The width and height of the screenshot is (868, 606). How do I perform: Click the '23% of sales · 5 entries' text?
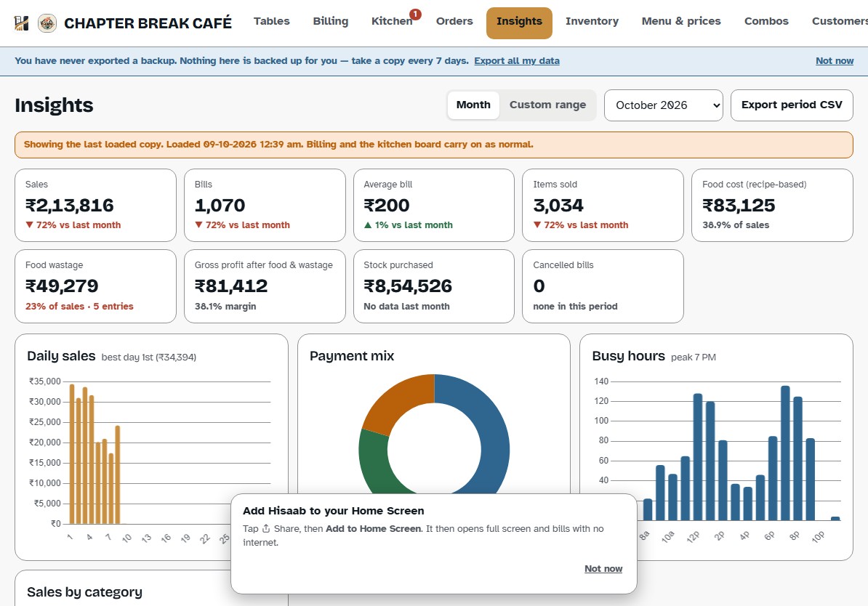[79, 306]
